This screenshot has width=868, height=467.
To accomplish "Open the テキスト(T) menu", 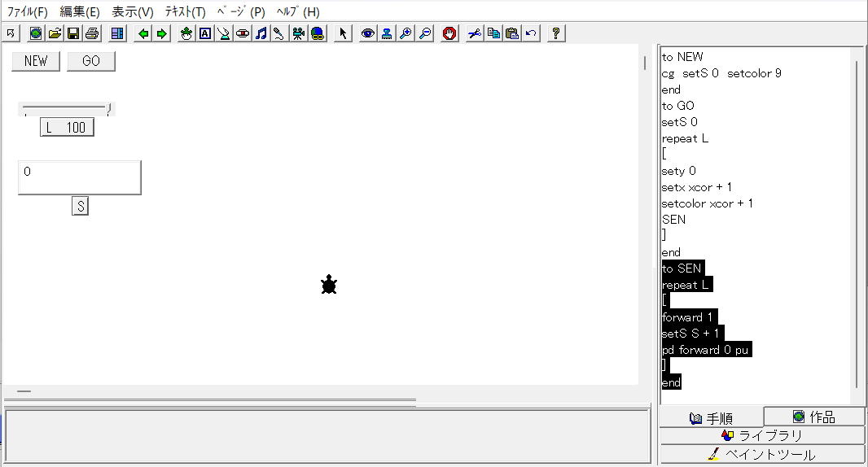I will 185,11.
